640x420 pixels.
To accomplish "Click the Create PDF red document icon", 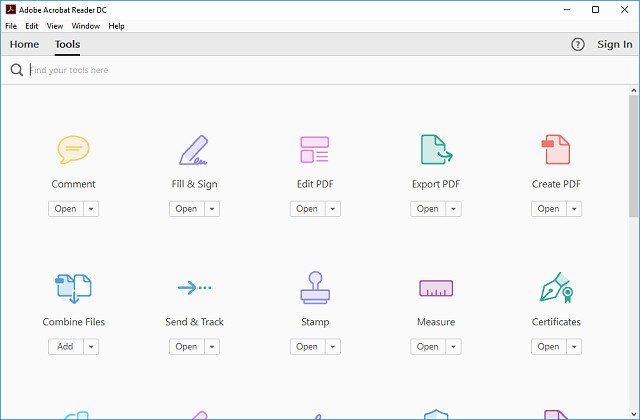I will (556, 149).
